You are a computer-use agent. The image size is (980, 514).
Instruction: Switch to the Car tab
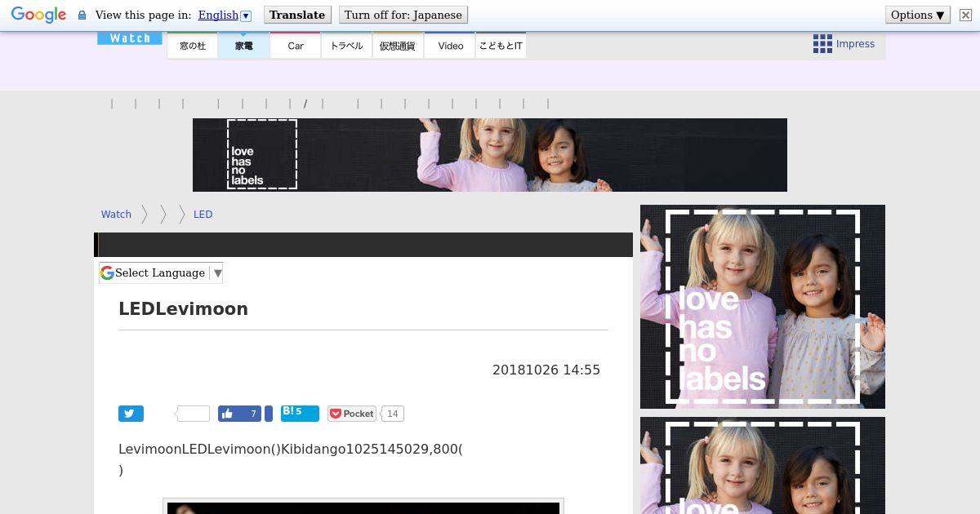click(296, 46)
